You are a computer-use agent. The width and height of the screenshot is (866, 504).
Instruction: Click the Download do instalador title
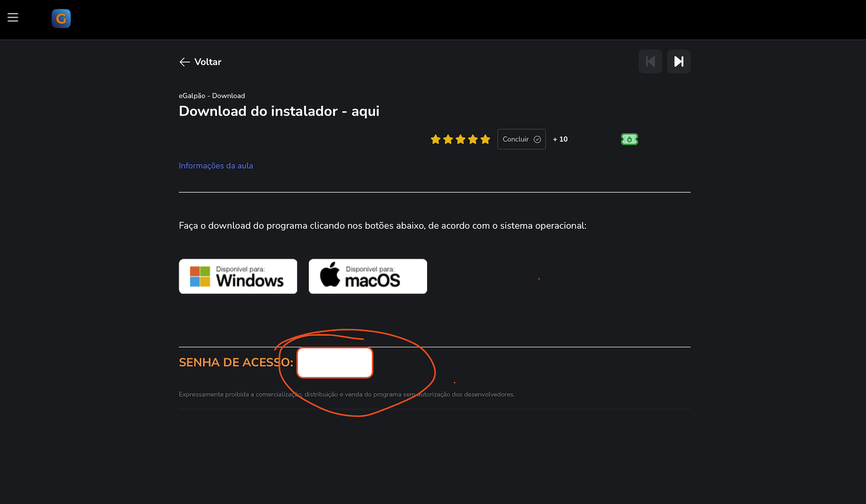[279, 111]
